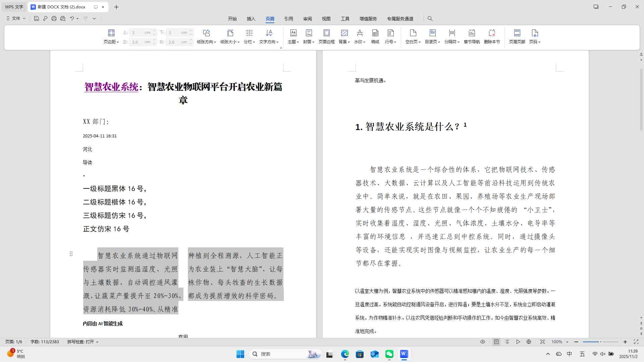Open the page setup dialog launcher
This screenshot has height=362, width=644.
[x=281, y=48]
